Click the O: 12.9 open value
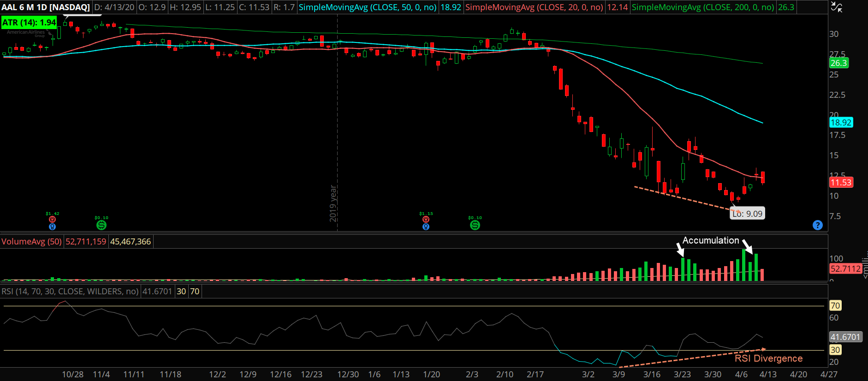Viewport: 868px width, 381px height. pyautogui.click(x=152, y=7)
